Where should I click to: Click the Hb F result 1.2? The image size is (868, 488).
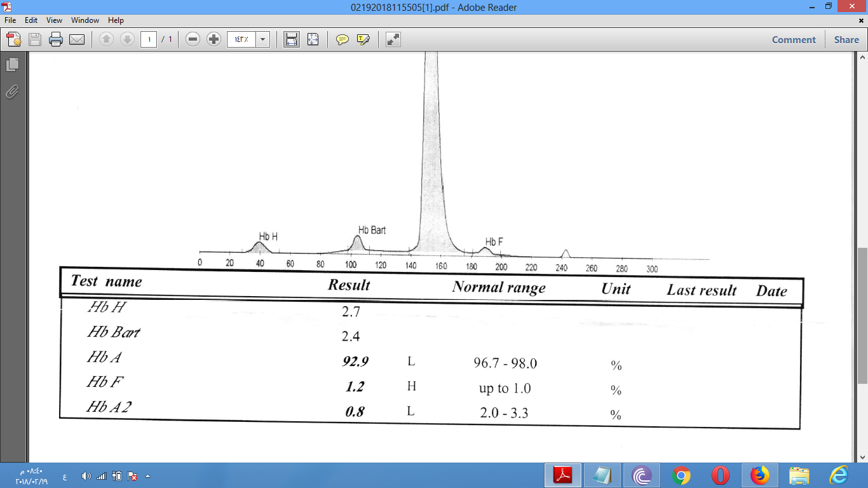(355, 386)
